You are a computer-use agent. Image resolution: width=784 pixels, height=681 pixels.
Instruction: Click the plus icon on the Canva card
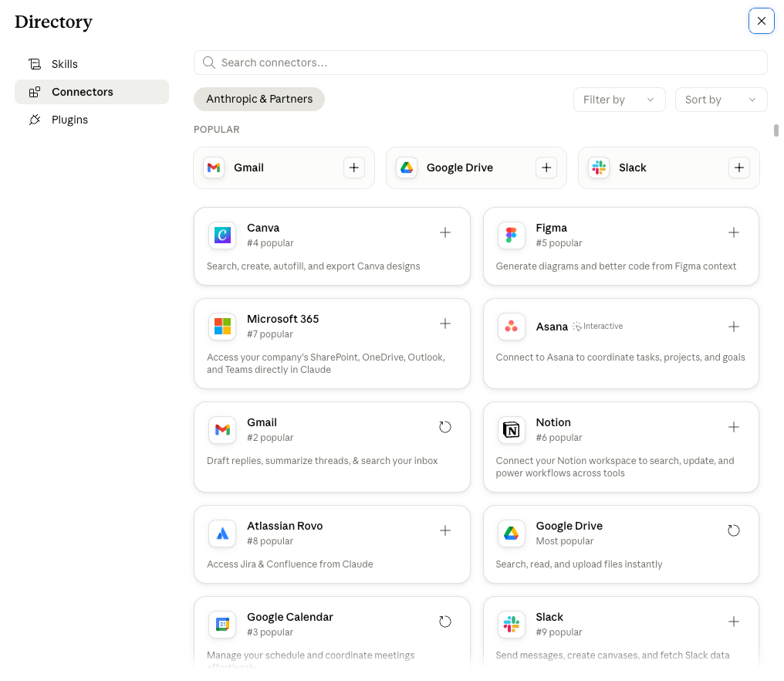pyautogui.click(x=445, y=232)
